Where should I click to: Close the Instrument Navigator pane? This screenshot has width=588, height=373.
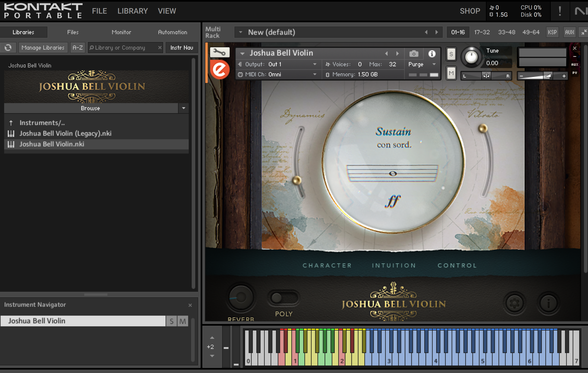[190, 305]
